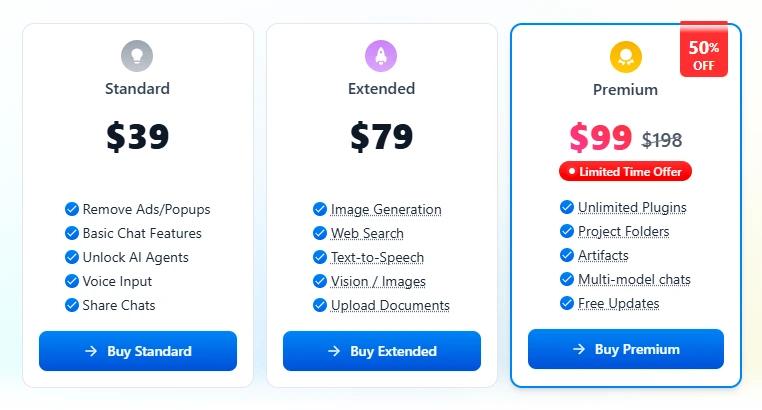This screenshot has height=410, width=762.
Task: Click the arrow icon in Buy Standard
Action: [91, 351]
